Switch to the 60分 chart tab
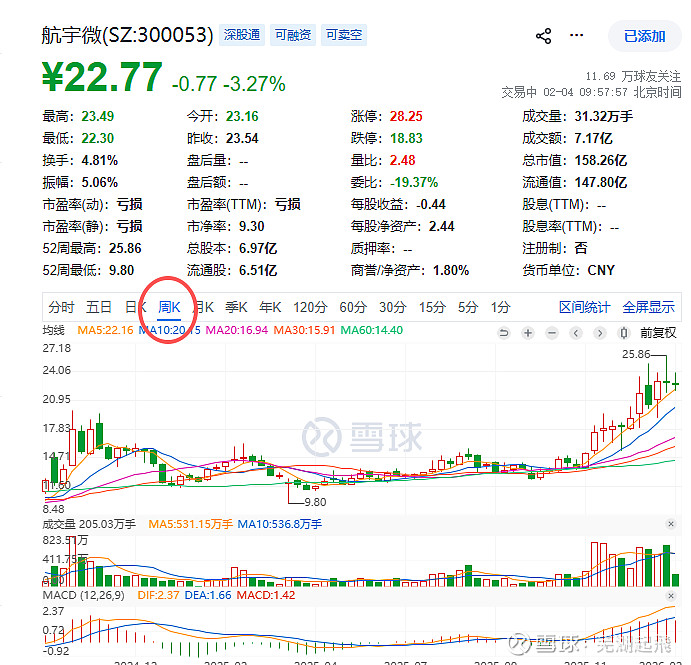This screenshot has width=691, height=665. [x=353, y=307]
